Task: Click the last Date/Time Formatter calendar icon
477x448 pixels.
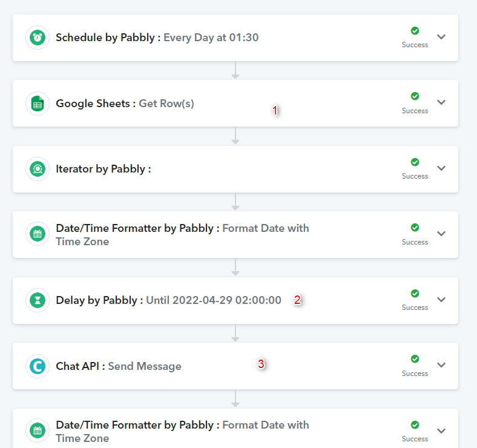Action: [38, 430]
